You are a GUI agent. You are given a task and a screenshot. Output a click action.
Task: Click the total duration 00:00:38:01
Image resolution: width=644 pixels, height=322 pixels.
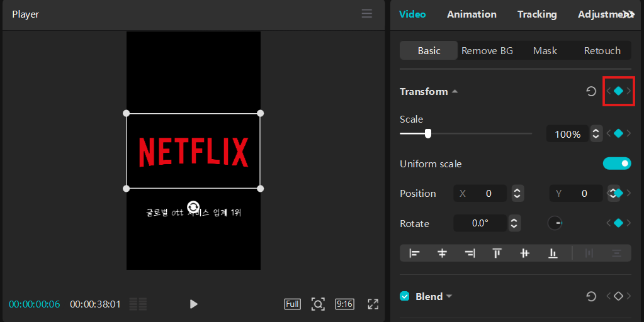click(95, 304)
